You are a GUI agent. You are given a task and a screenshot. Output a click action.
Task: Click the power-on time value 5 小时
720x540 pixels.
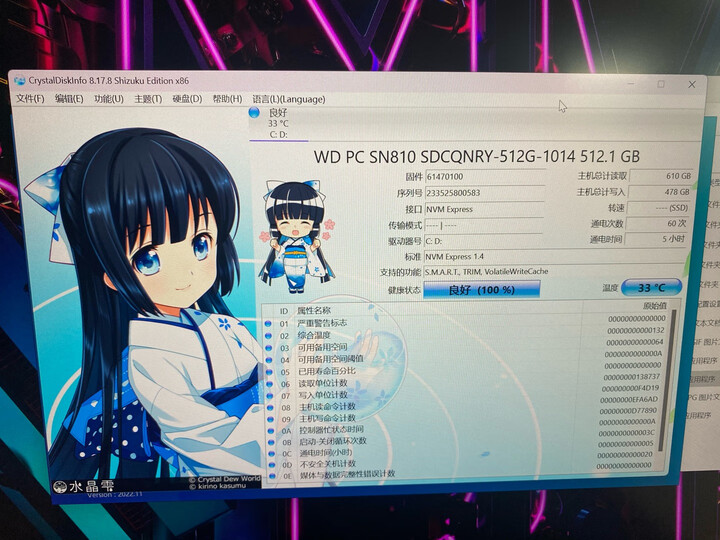pyautogui.click(x=656, y=239)
